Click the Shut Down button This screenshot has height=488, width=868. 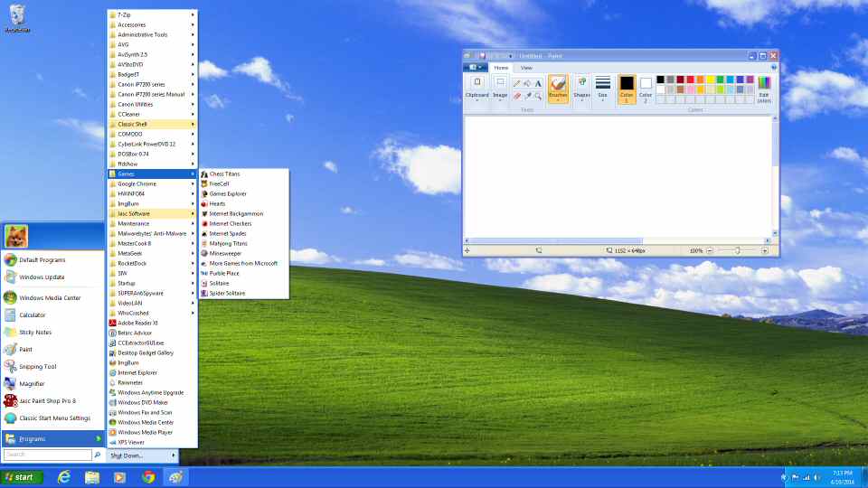click(137, 455)
